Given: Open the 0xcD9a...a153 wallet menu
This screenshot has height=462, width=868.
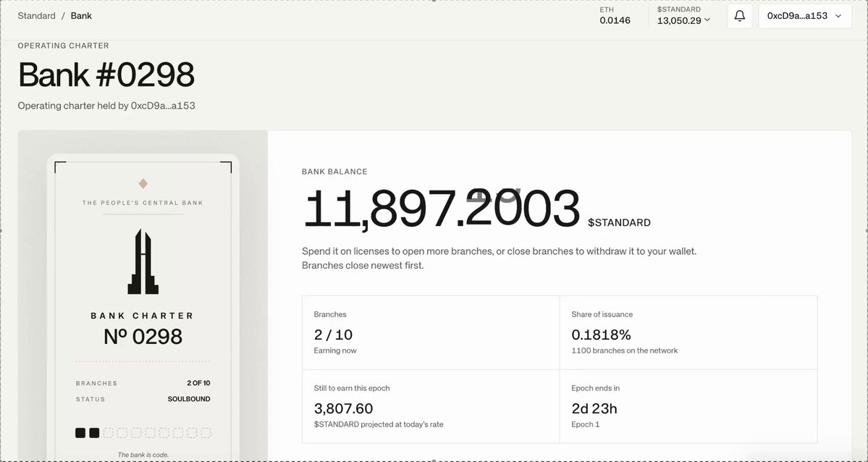Looking at the screenshot, I should click(x=805, y=16).
